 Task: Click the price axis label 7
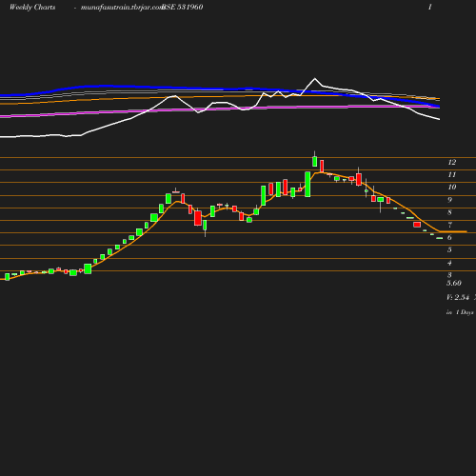pyautogui.click(x=449, y=225)
